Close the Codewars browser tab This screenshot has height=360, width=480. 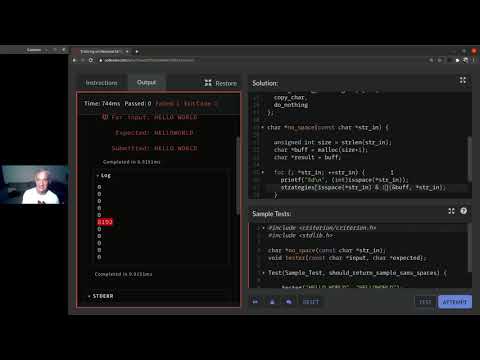coord(127,51)
